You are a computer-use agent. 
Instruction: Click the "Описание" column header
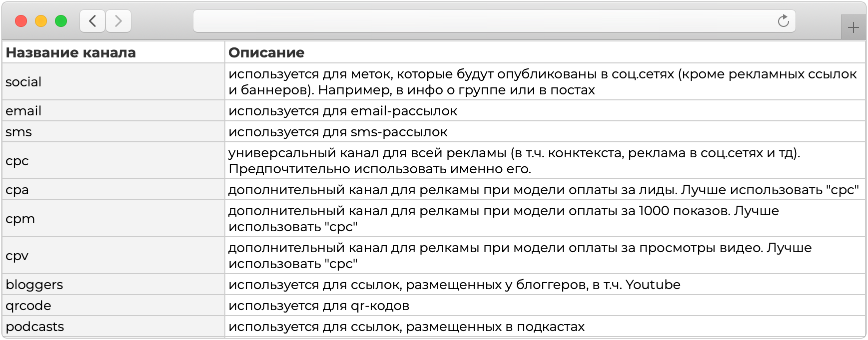[266, 52]
